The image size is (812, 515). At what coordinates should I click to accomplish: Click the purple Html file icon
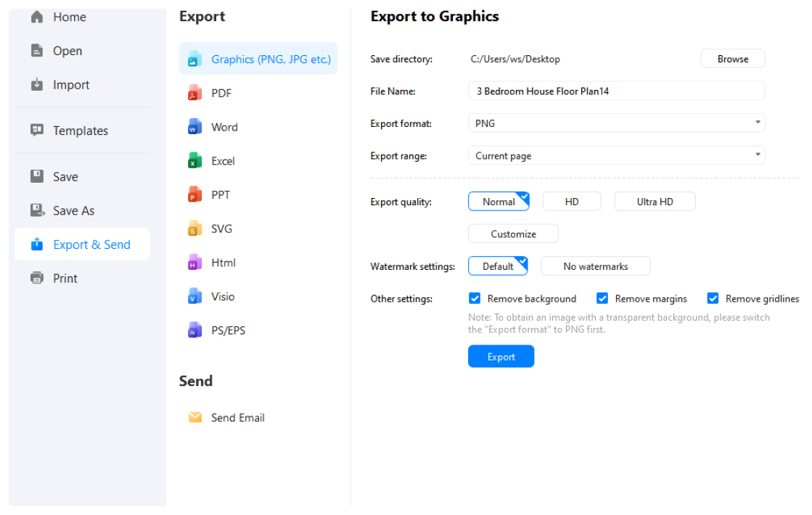point(194,263)
